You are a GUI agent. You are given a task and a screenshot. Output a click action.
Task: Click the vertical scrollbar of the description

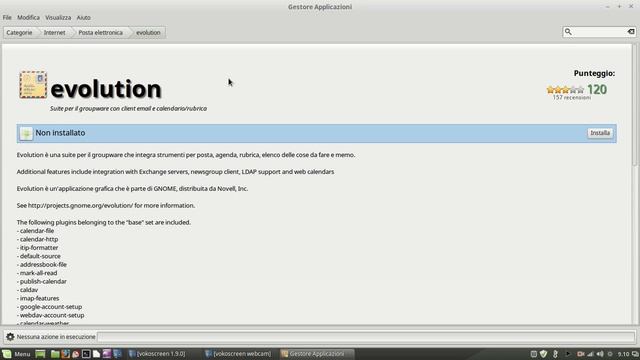click(634, 106)
